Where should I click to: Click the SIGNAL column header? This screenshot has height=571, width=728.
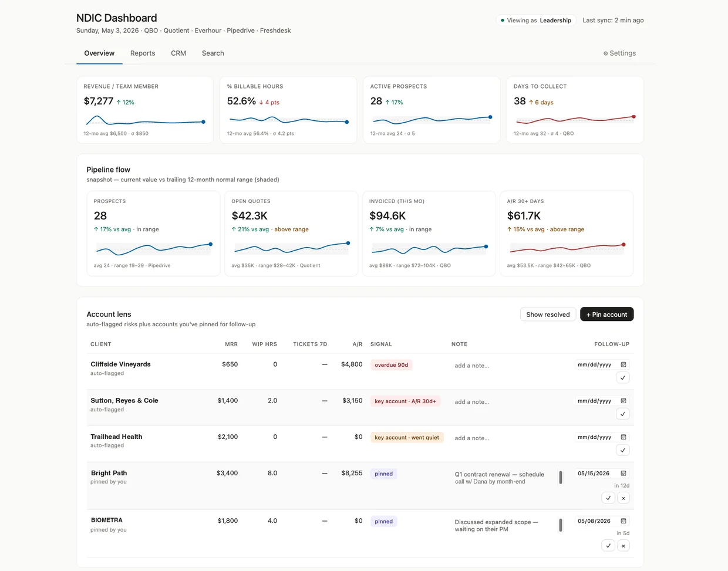[x=381, y=344]
